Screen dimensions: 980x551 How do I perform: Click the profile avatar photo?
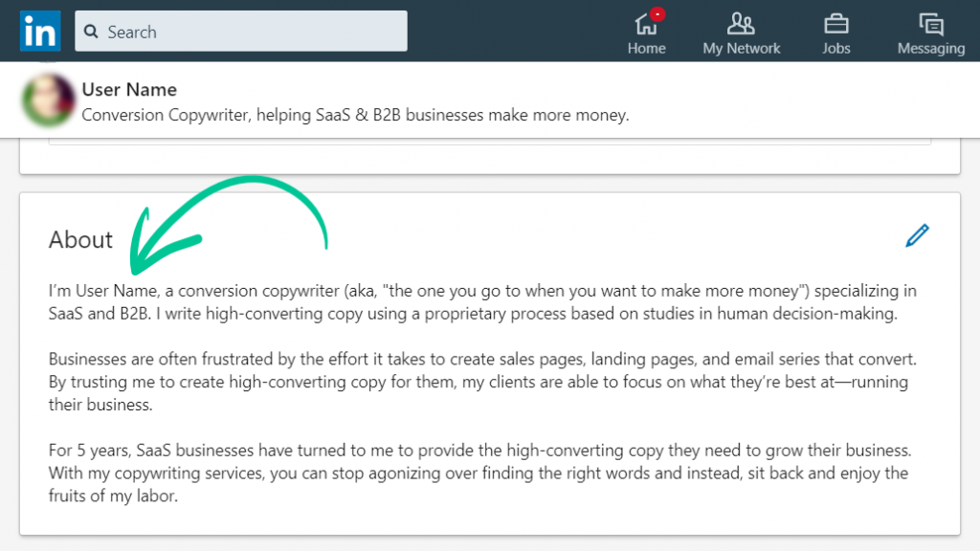49,99
